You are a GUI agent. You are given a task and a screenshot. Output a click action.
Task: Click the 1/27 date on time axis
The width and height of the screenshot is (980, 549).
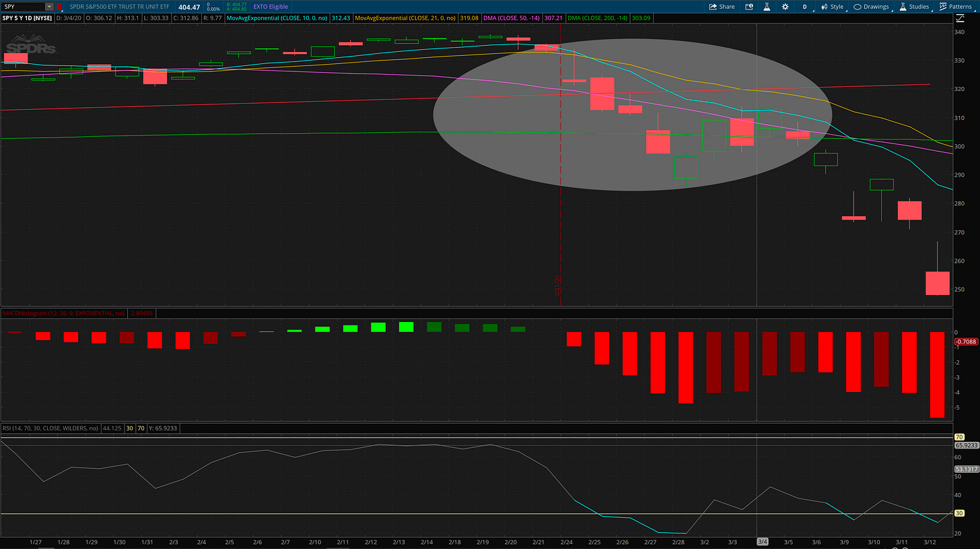(35, 542)
